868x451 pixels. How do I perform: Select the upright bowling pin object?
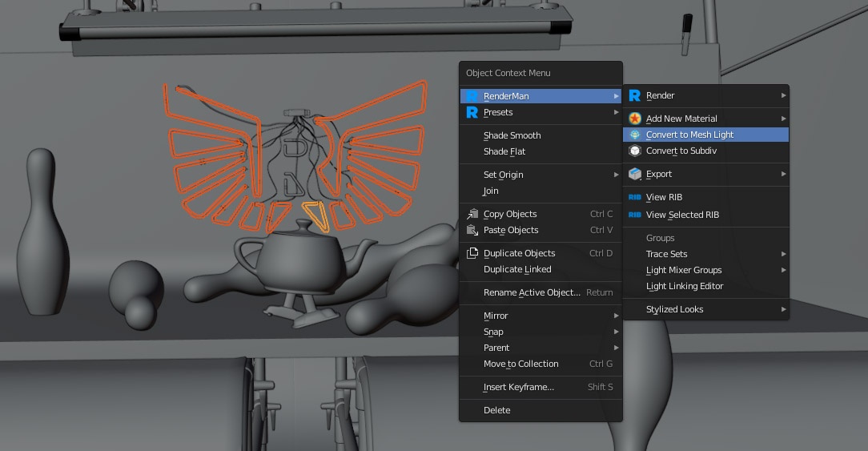(x=42, y=232)
